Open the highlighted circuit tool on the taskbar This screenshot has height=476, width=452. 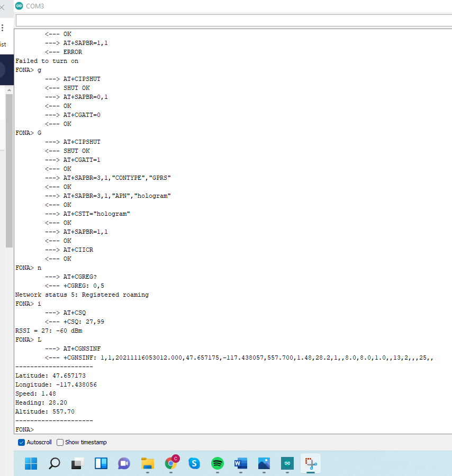(x=311, y=463)
